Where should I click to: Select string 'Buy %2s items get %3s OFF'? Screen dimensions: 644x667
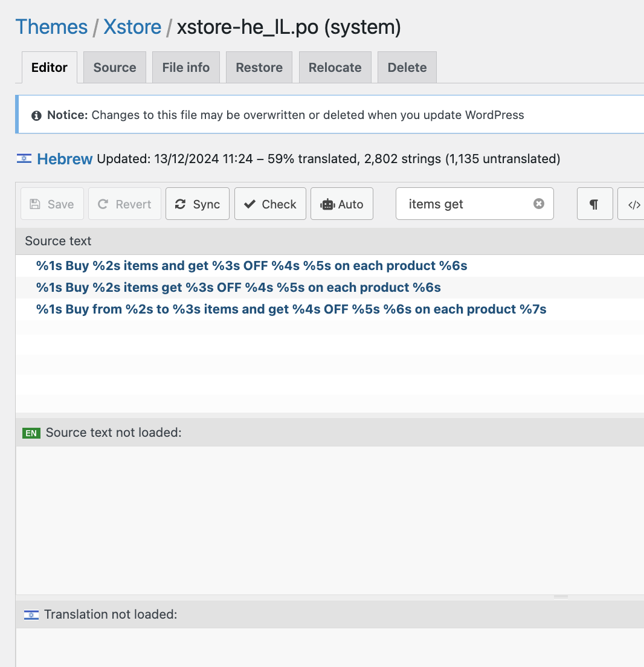[x=330, y=288]
